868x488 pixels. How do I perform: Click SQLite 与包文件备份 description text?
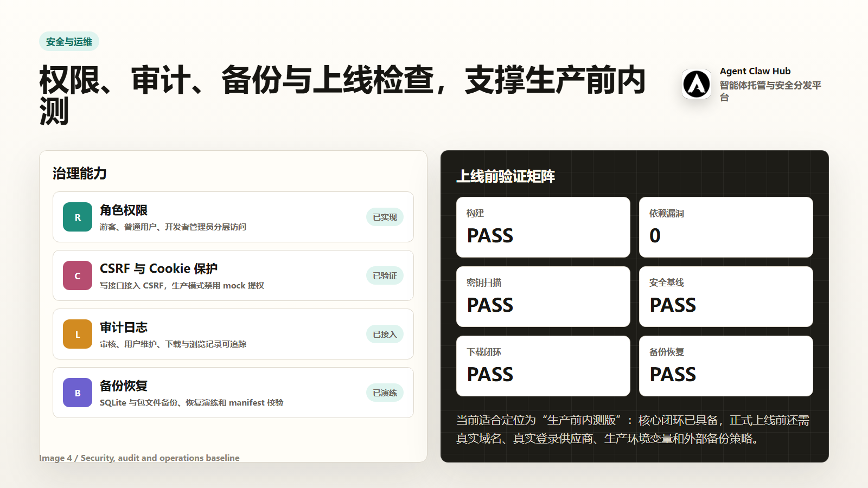click(x=192, y=402)
